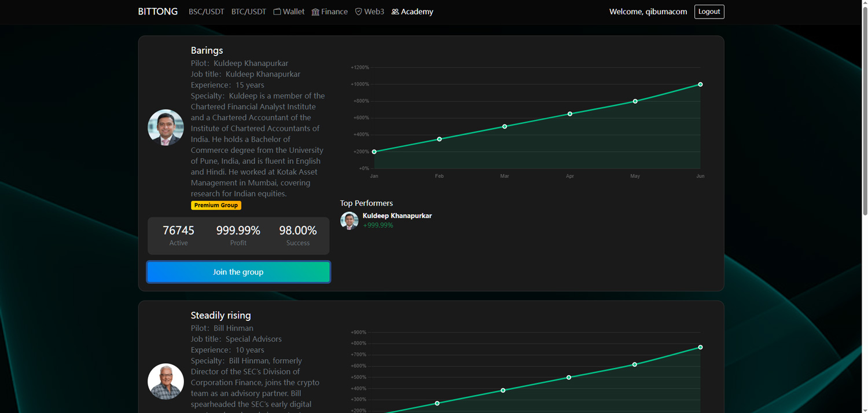Open the BSC/USDT trading page

[206, 12]
